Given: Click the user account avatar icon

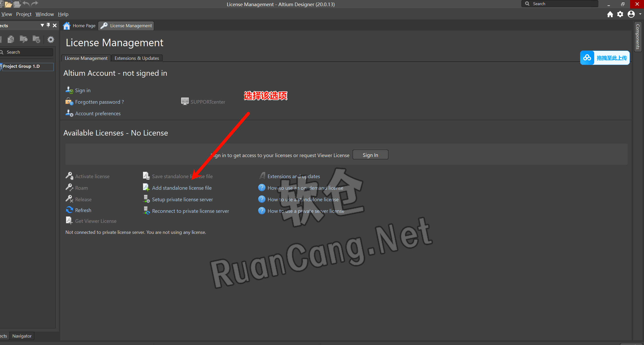Looking at the screenshot, I should tap(631, 14).
